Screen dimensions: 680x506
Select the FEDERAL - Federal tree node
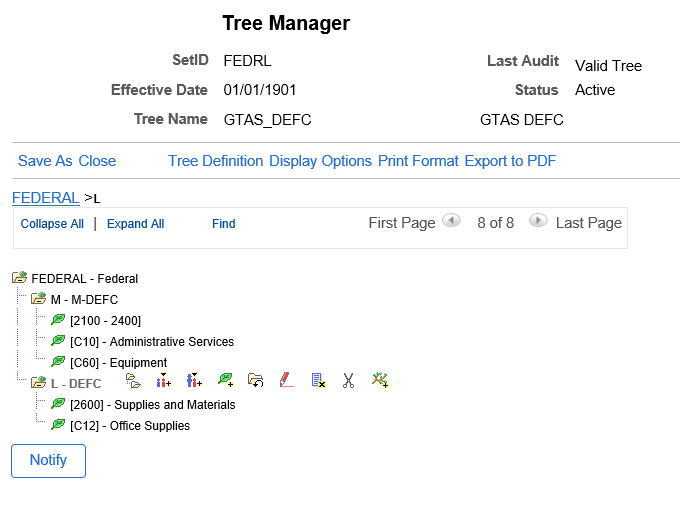tap(85, 278)
